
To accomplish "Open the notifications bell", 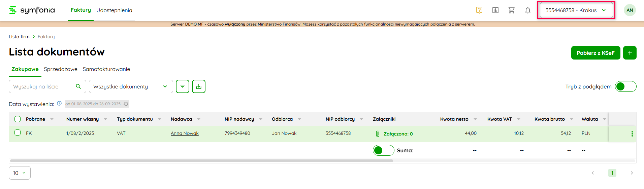I will (x=527, y=10).
